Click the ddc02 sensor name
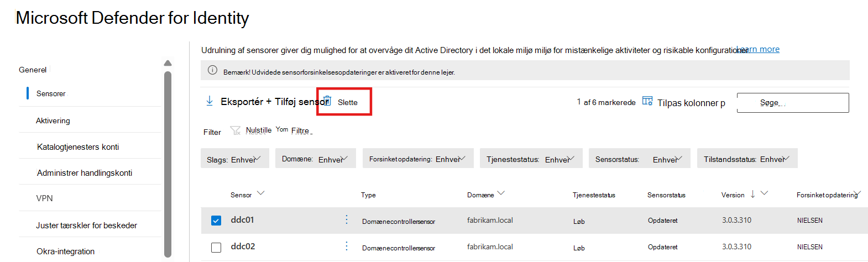868x262 pixels. (243, 246)
